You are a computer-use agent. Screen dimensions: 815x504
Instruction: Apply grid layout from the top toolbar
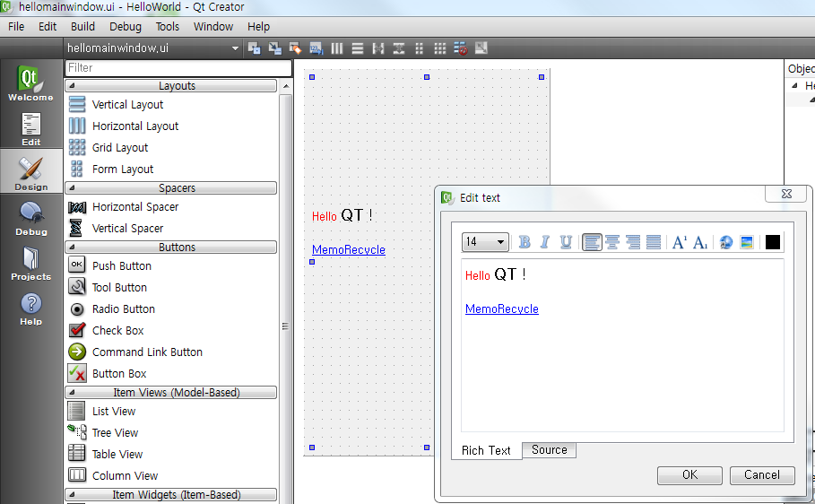coord(439,48)
